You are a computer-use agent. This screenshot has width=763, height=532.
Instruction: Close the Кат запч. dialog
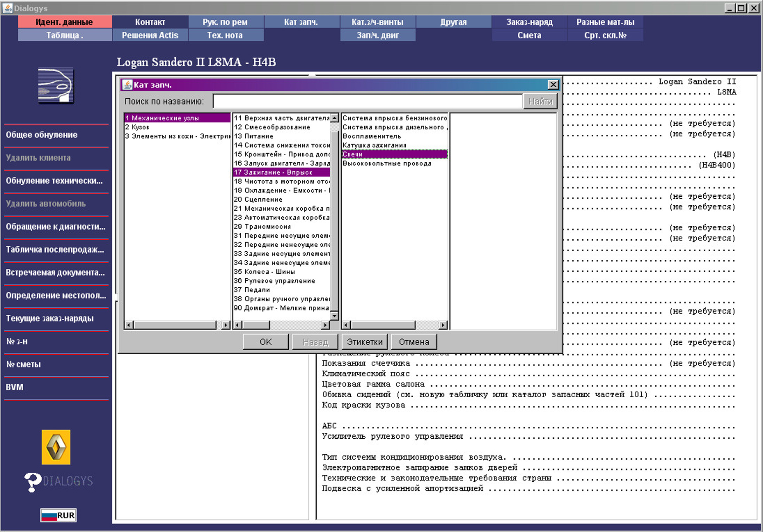(x=553, y=84)
